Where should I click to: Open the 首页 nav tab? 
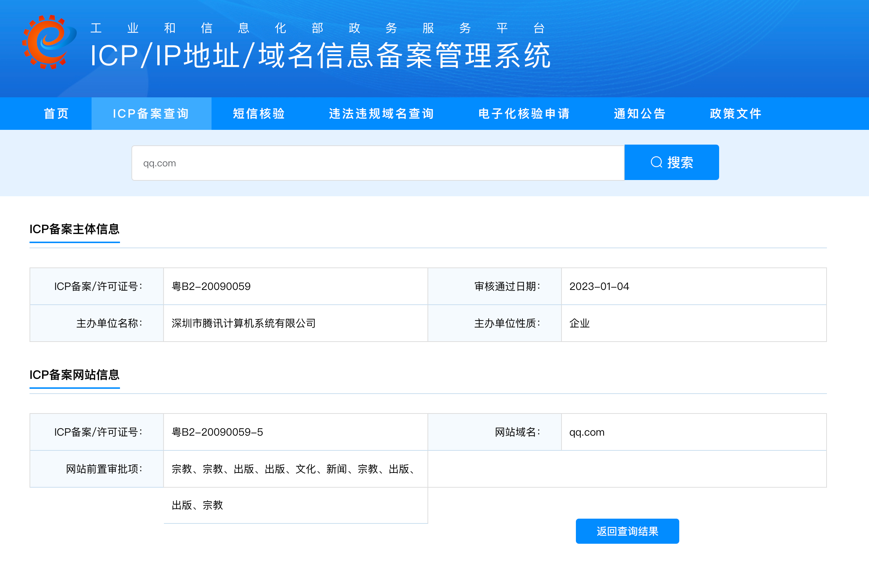tap(56, 114)
